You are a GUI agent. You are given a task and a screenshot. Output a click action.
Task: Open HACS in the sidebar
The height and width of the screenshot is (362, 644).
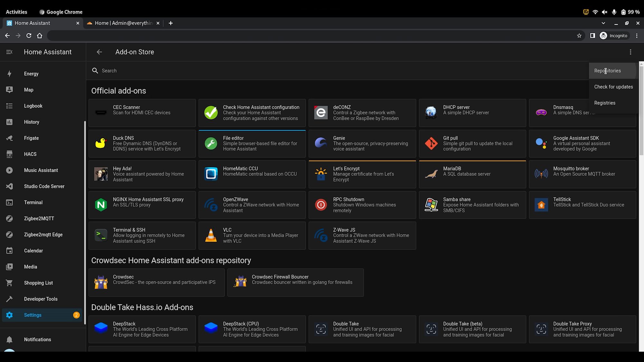pyautogui.click(x=42, y=154)
